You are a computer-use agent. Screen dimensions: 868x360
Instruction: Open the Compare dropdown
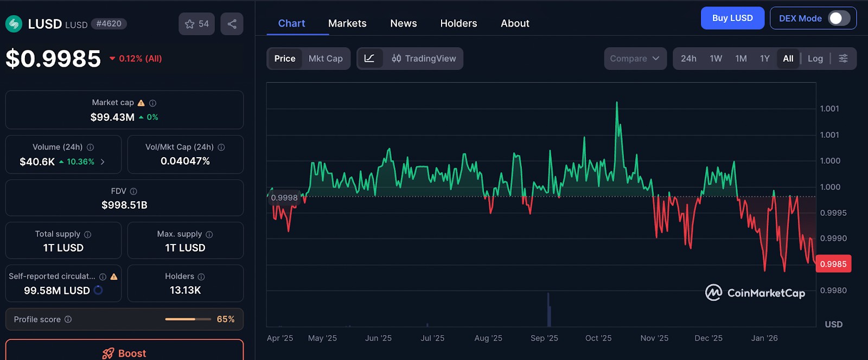[x=635, y=59]
